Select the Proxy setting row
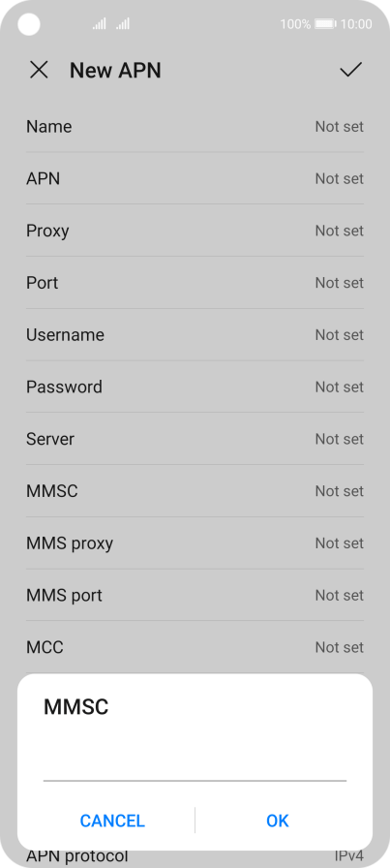The width and height of the screenshot is (390, 868). point(195,231)
